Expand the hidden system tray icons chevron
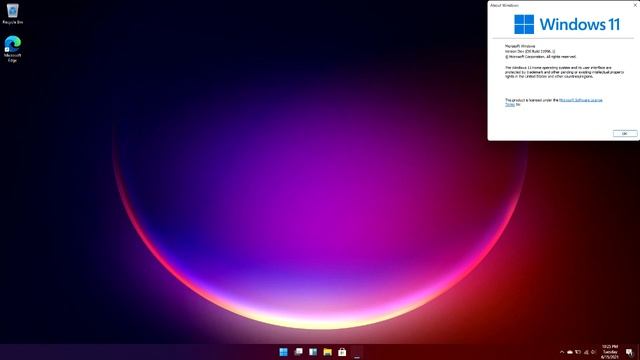Screen dimensions: 640x360 click(x=562, y=352)
